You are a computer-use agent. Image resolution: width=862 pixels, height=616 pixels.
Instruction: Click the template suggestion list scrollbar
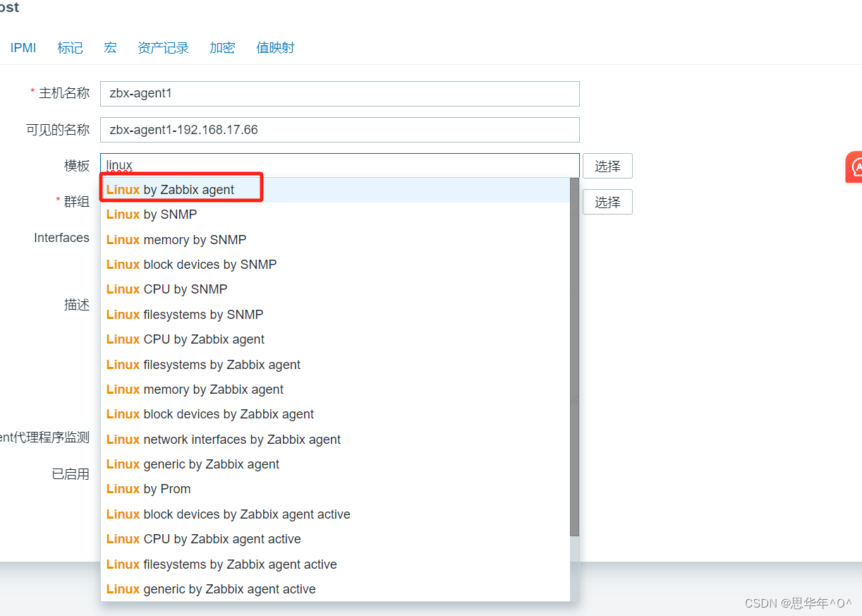click(x=575, y=357)
